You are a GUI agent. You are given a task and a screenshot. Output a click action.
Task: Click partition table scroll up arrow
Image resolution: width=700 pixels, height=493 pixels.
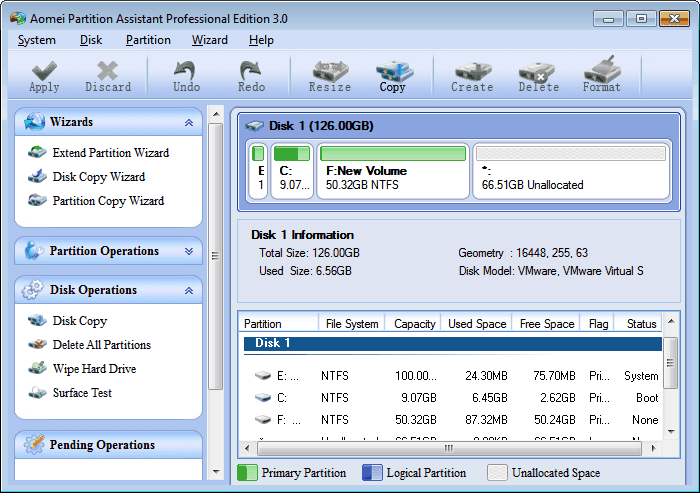[x=671, y=322]
